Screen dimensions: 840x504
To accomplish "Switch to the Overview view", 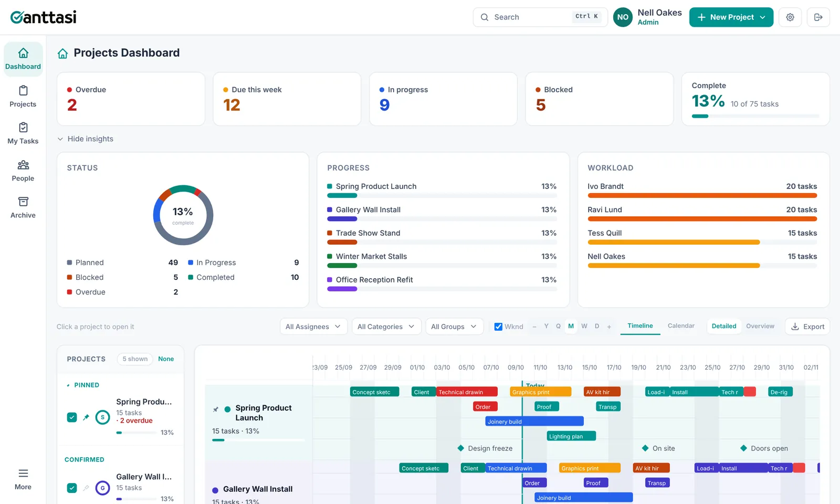I will coord(760,326).
